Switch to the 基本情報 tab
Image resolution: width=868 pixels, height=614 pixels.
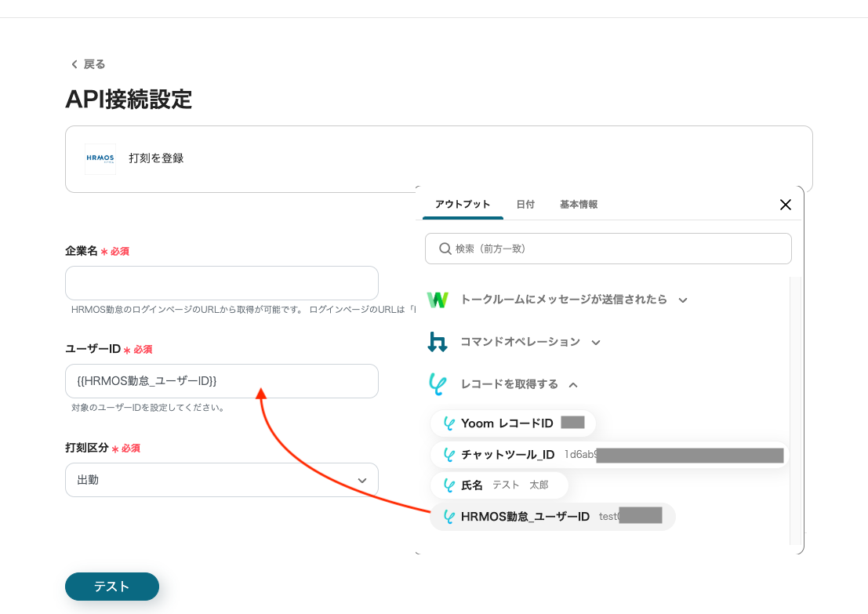[x=579, y=205]
